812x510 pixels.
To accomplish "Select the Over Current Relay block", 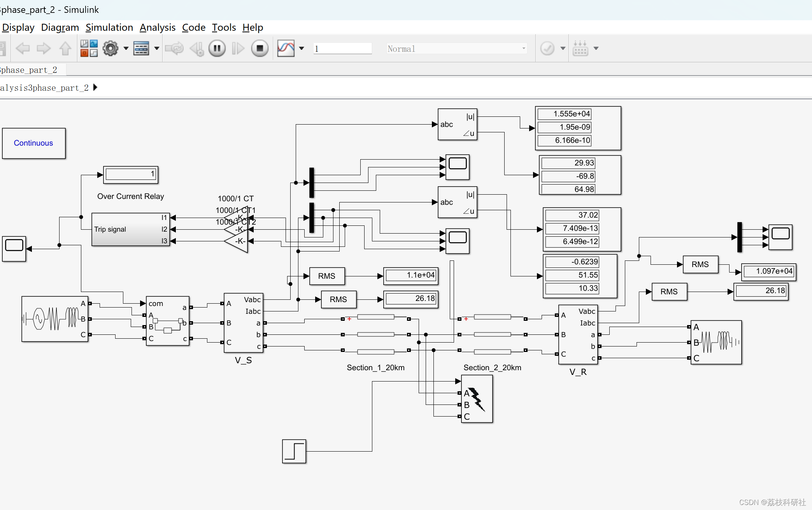I will [x=130, y=230].
